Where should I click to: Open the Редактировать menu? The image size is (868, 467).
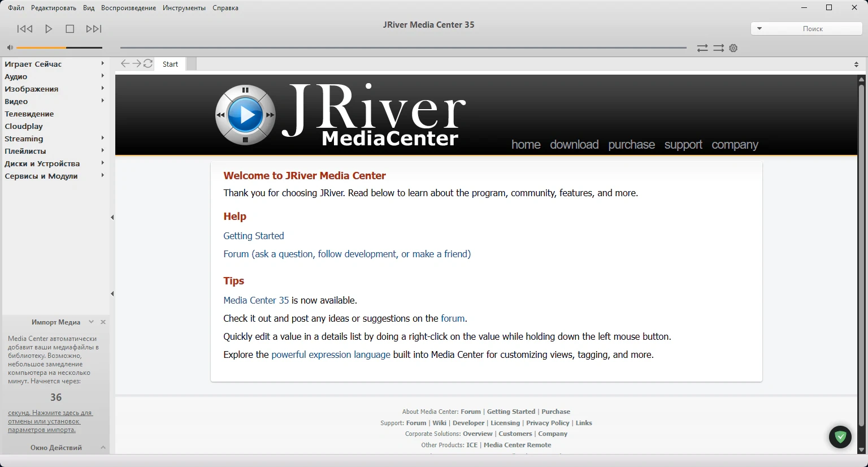pyautogui.click(x=54, y=8)
